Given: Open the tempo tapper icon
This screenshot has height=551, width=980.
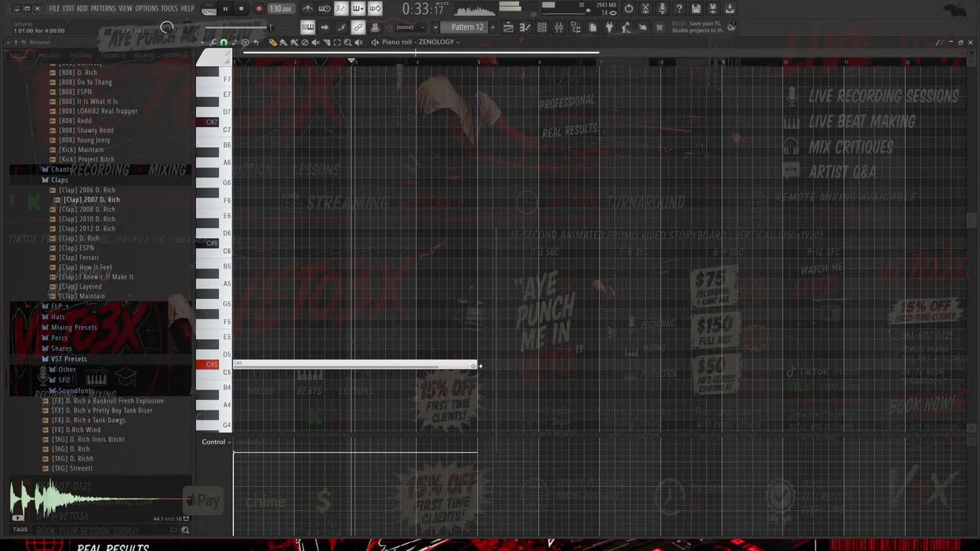Looking at the screenshot, I should pos(626,28).
